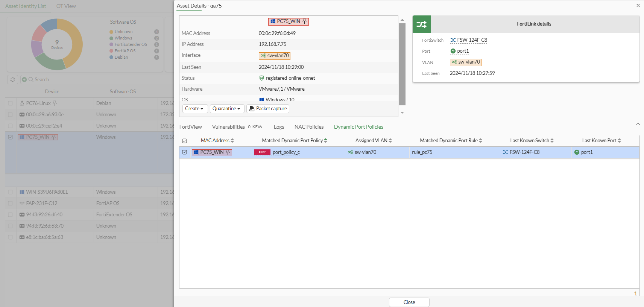Open the Create dropdown
The image size is (644, 307).
(x=195, y=109)
